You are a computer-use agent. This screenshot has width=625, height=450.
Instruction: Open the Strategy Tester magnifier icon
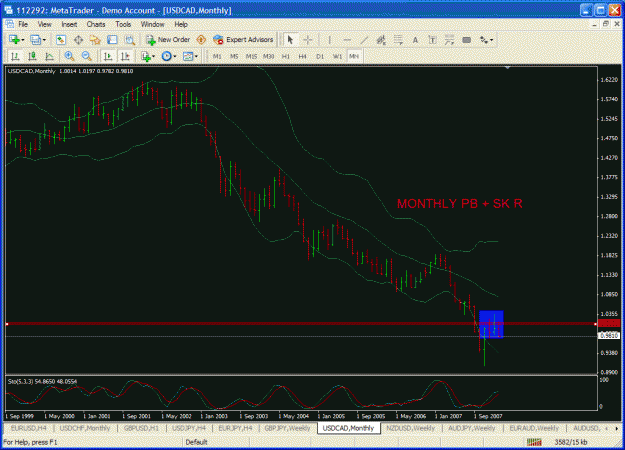coord(130,40)
